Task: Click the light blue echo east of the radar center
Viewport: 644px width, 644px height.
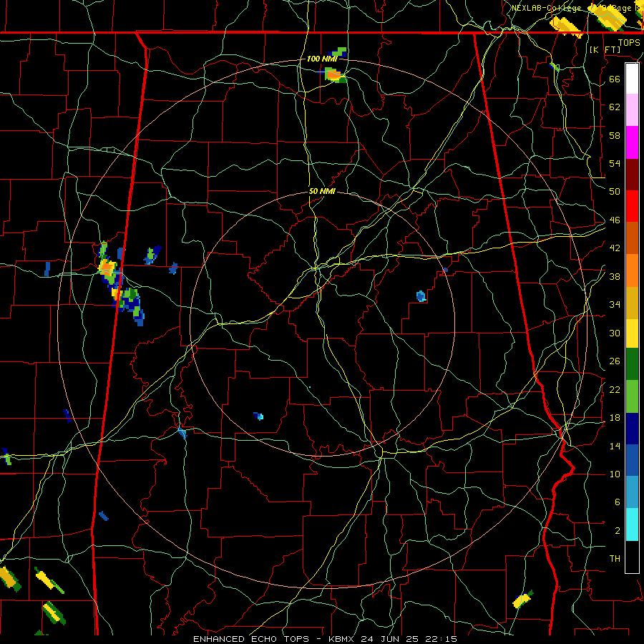Action: (x=421, y=296)
